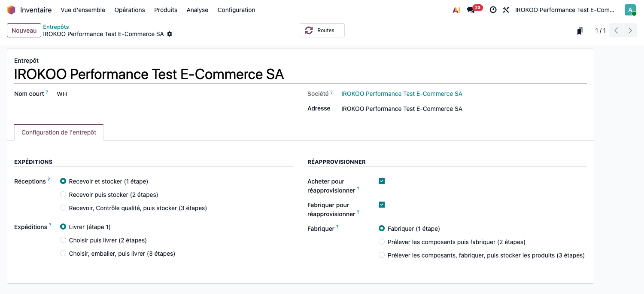Open the AI assistant icon
This screenshot has width=644, height=294.
(456, 10)
